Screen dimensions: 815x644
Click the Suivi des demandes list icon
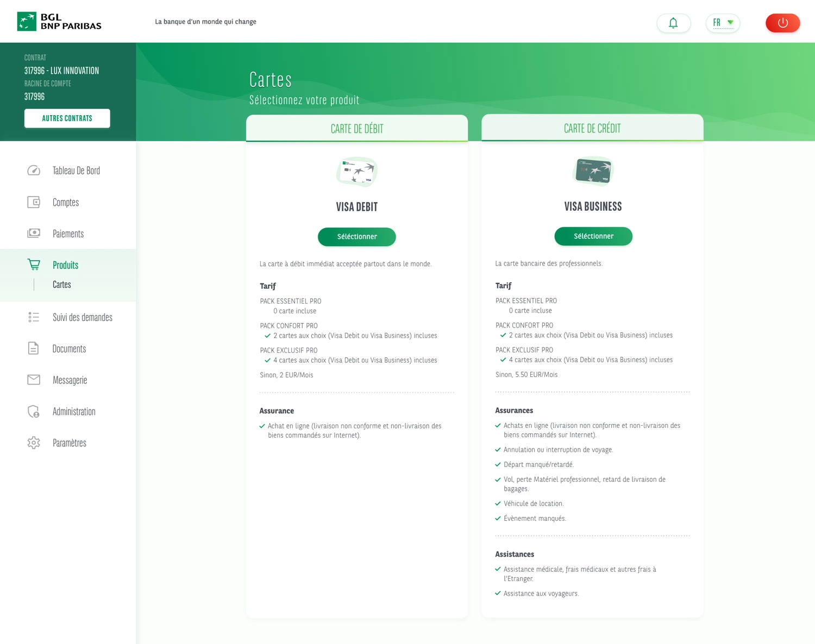[x=34, y=317]
